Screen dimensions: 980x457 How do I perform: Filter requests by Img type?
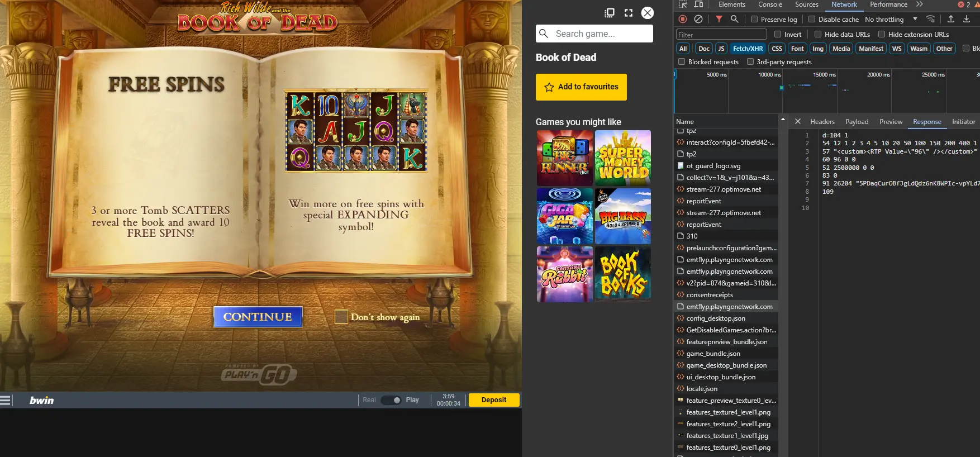tap(818, 49)
